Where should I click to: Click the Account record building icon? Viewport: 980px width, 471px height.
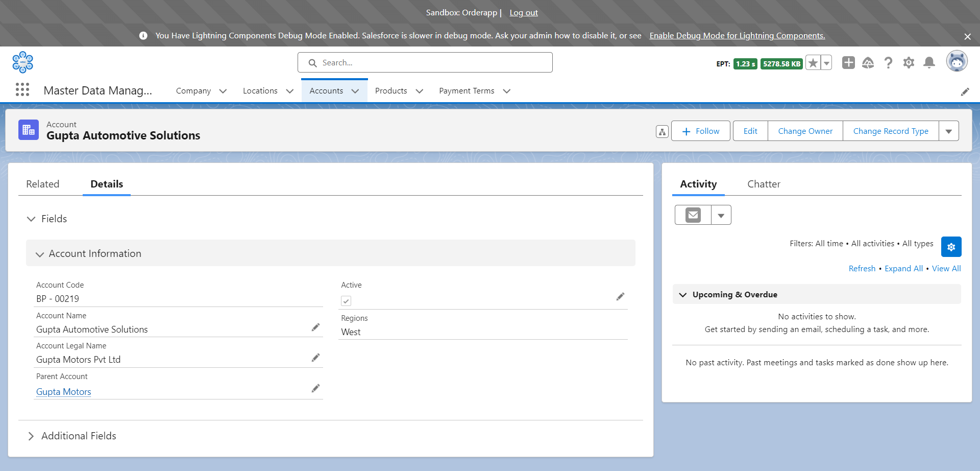(29, 130)
